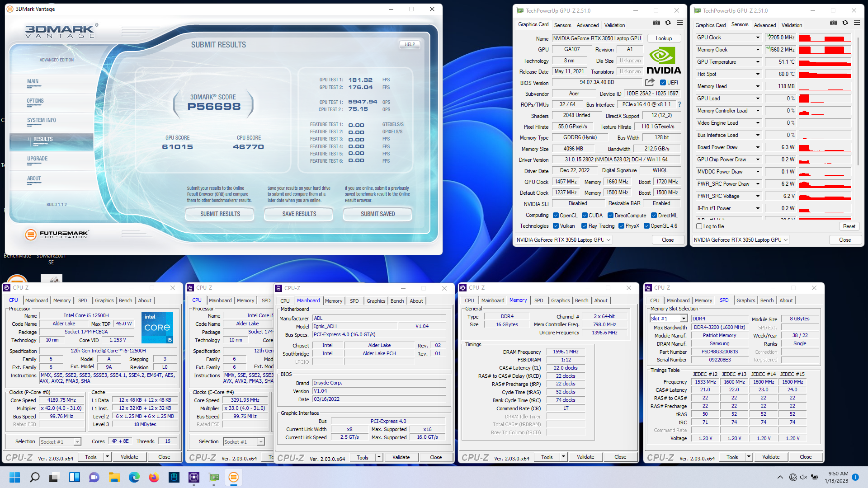Launch Microsoft Edge from taskbar
This screenshot has height=488, width=868.
134,477
